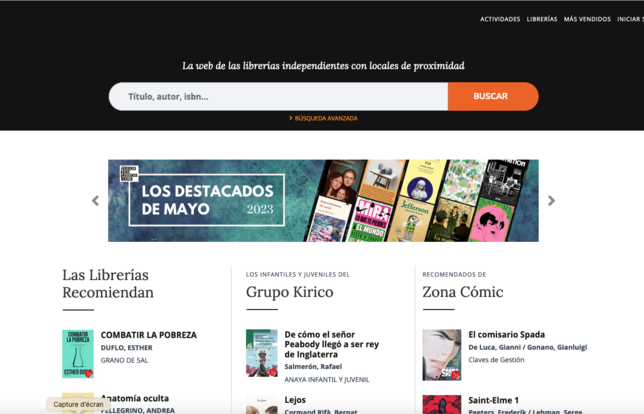Open Combatir la pobreza book cover
The width and height of the screenshot is (644, 414).
pyautogui.click(x=77, y=353)
